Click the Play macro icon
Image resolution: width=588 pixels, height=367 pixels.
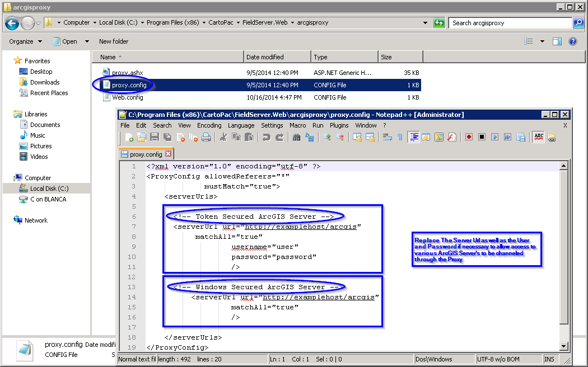point(494,137)
